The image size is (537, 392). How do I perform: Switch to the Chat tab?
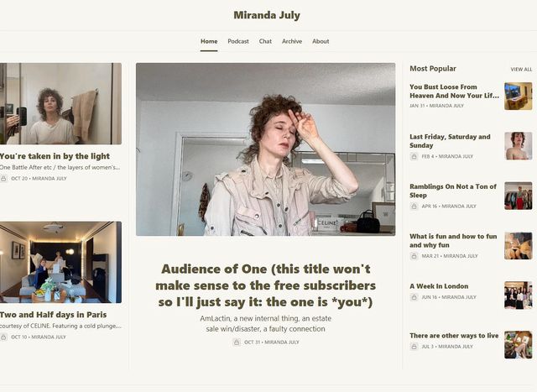tap(265, 41)
